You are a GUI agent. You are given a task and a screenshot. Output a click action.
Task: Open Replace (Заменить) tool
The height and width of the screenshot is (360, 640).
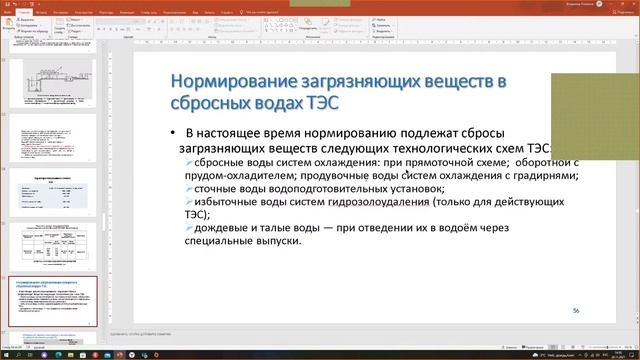(381, 25)
